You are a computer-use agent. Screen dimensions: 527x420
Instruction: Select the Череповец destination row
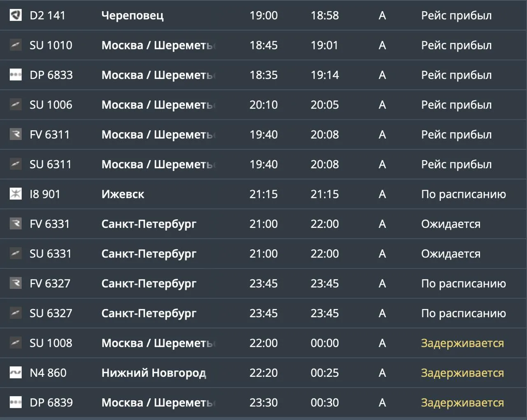[263, 15]
